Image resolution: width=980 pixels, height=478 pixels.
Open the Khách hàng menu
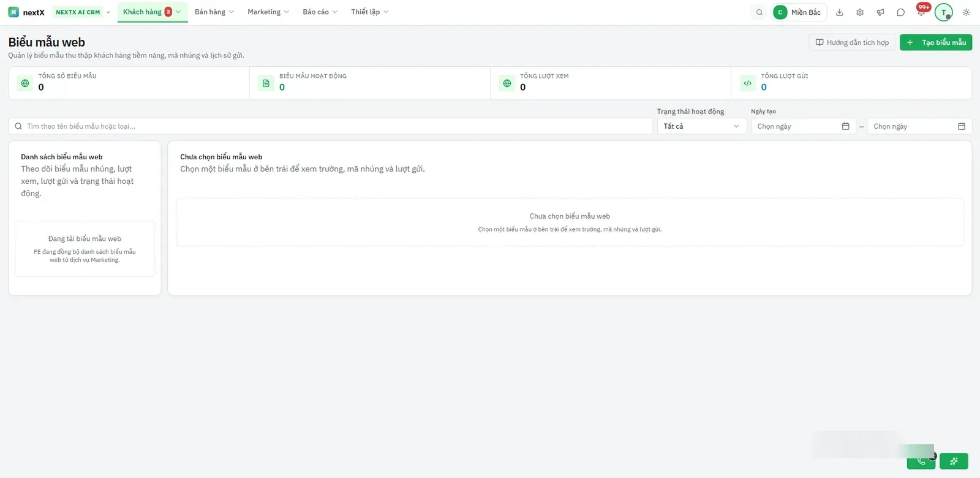tap(153, 12)
